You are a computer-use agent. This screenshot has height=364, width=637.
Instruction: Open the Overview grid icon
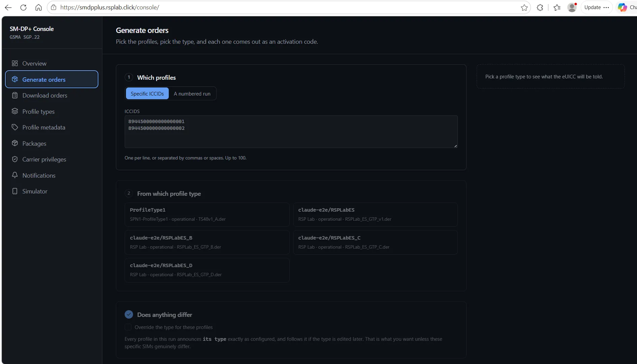click(15, 63)
